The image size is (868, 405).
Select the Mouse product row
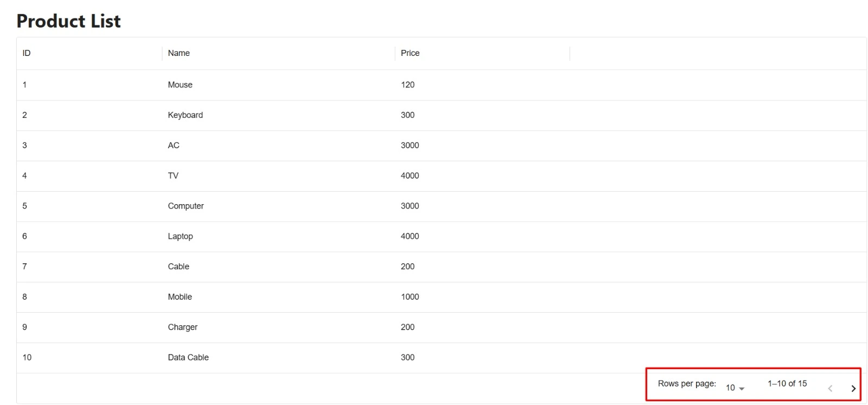[180, 85]
